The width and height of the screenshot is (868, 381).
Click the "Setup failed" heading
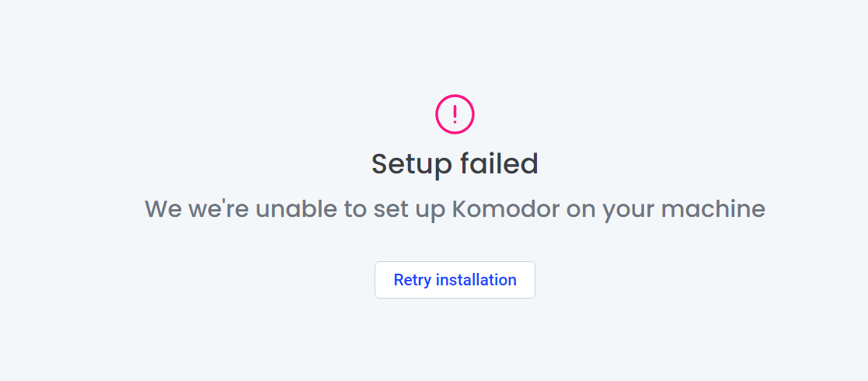(455, 164)
